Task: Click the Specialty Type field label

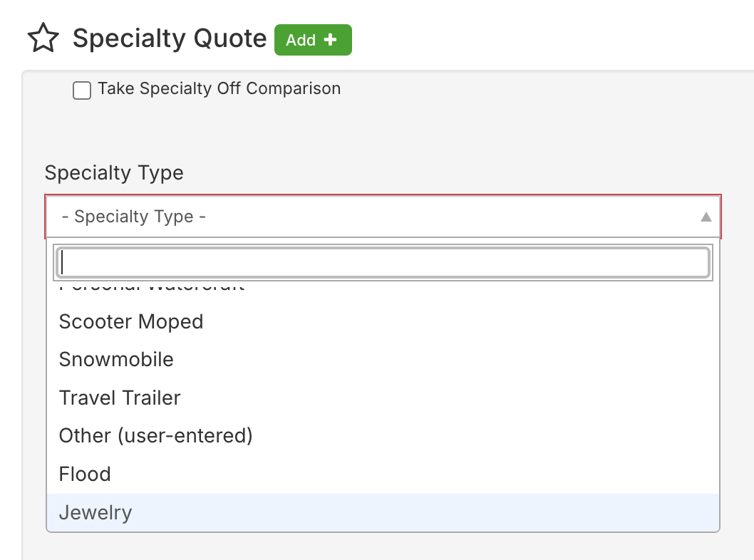Action: pyautogui.click(x=114, y=173)
